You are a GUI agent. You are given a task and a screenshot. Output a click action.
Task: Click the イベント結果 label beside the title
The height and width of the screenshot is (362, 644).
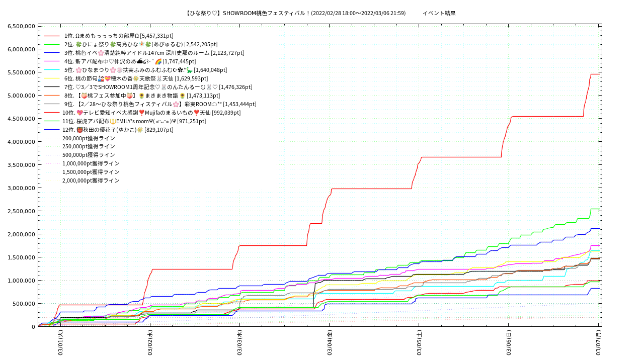[x=439, y=13]
